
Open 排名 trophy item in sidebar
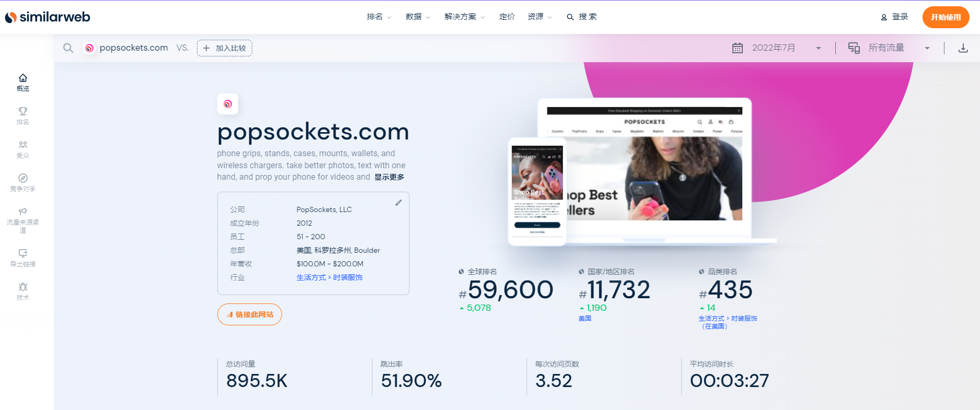23,116
